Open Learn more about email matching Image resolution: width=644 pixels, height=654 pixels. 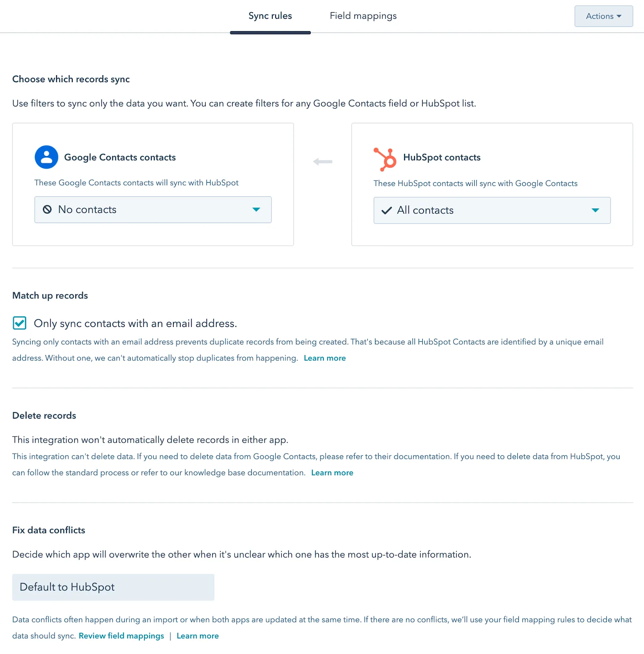tap(325, 358)
